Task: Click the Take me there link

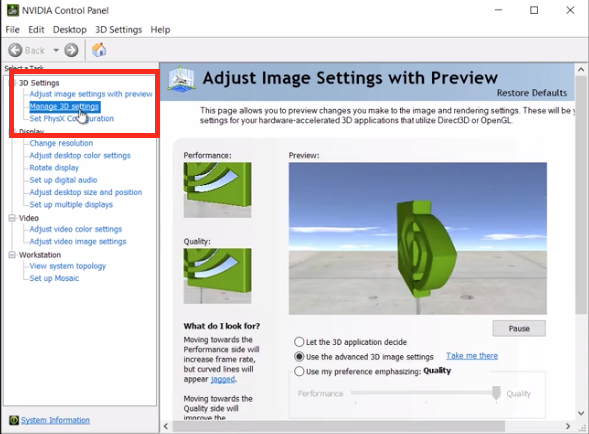Action: [x=472, y=356]
